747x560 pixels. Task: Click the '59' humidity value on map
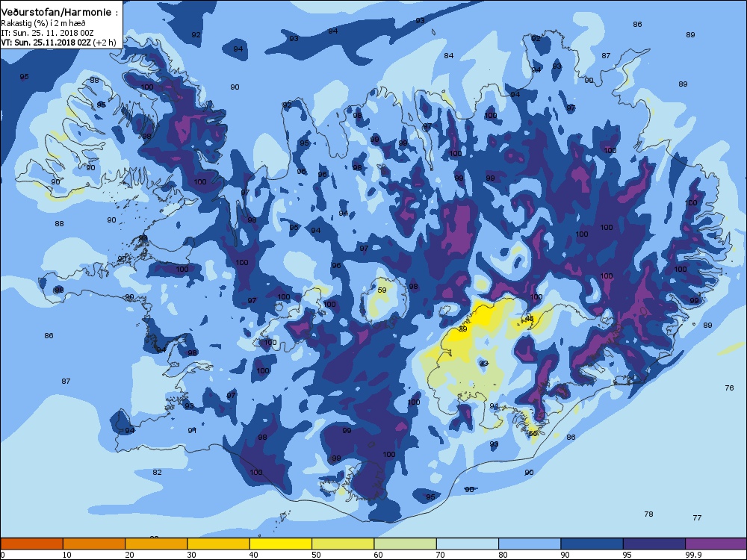pos(382,290)
